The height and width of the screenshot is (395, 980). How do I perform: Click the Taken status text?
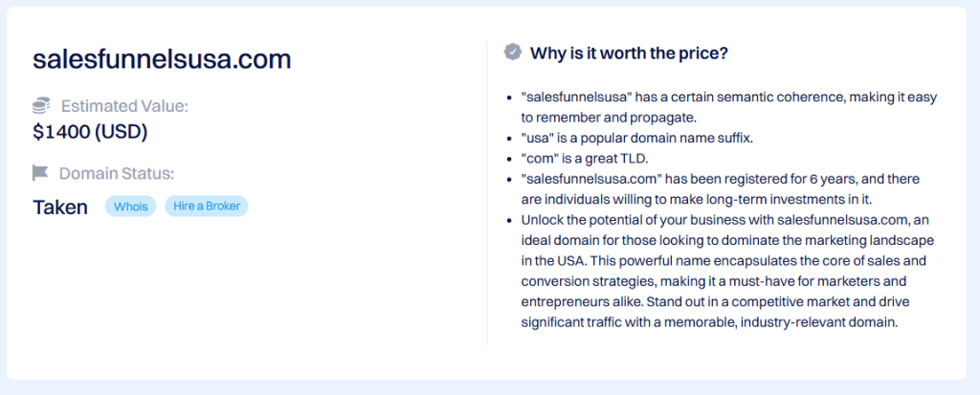tap(60, 207)
